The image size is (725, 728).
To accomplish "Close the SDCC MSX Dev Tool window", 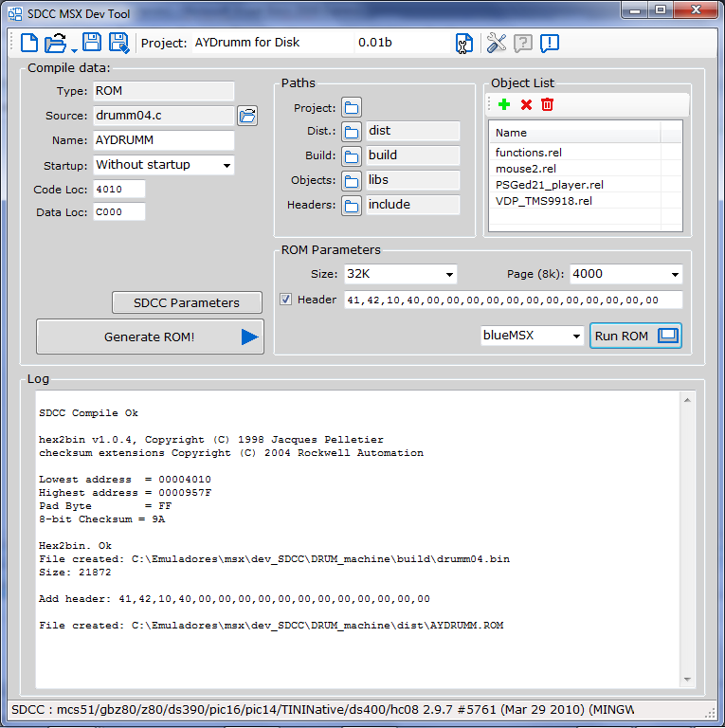I will click(696, 9).
